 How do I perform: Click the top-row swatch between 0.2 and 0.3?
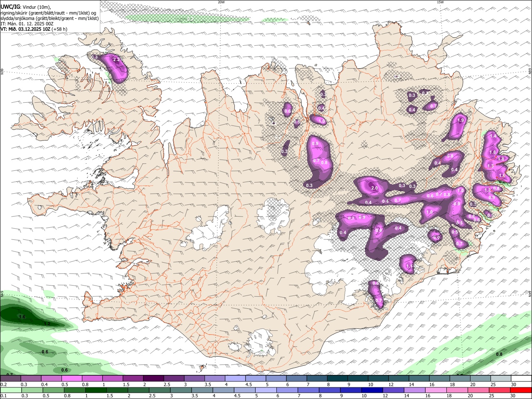[10, 379]
